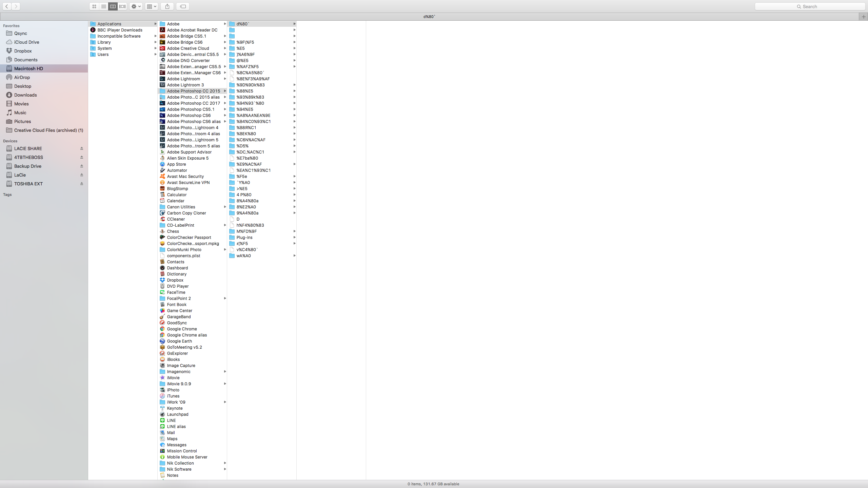Expand the Users folder arrow
Viewport: 868px width, 488px height.
pos(155,54)
